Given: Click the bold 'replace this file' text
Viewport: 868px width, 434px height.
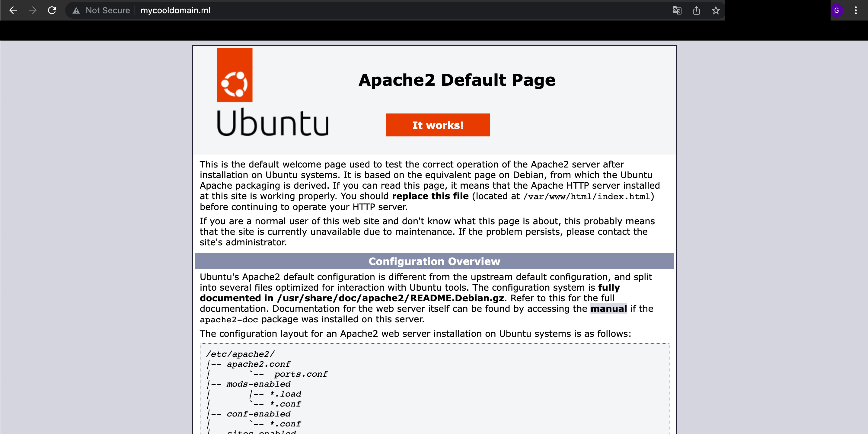Looking at the screenshot, I should [430, 196].
